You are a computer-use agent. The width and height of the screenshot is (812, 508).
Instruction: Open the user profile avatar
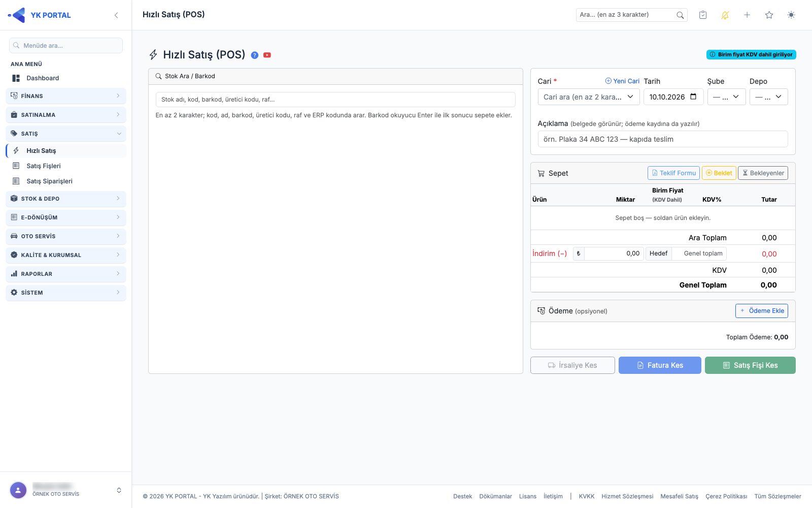(18, 490)
